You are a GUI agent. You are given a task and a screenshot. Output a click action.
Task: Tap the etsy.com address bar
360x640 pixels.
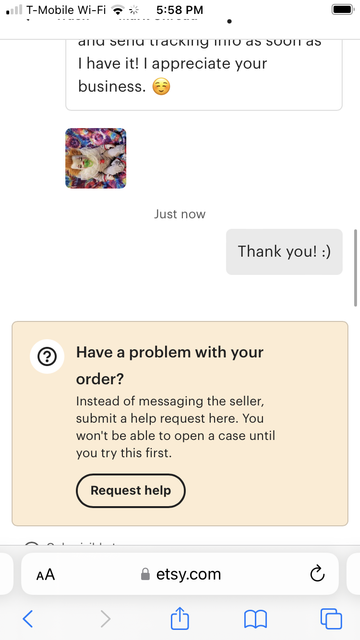[180, 574]
